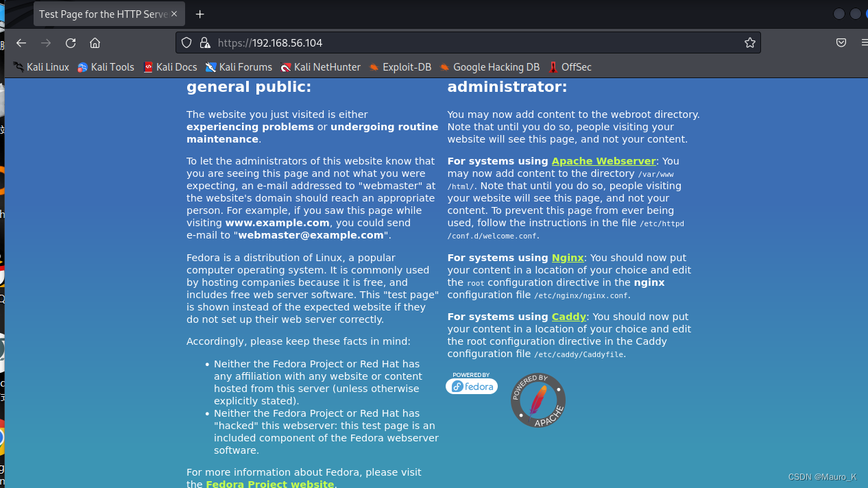Image resolution: width=868 pixels, height=488 pixels.
Task: Open the Exploit-DB bookmark
Action: click(400, 67)
